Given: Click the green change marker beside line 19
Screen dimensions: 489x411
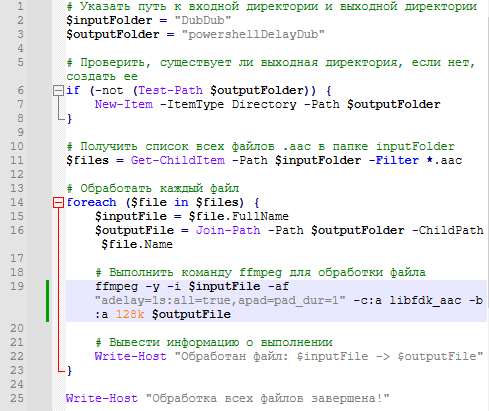Looking at the screenshot, I should coord(48,301).
